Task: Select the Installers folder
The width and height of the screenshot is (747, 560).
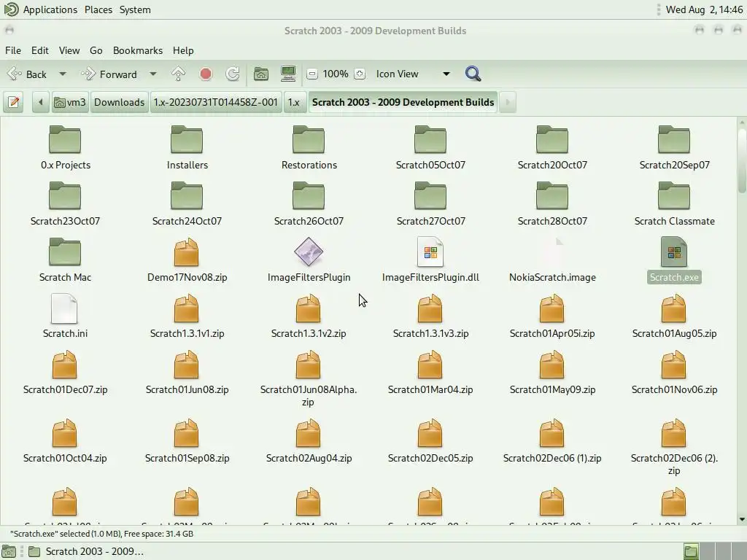Action: pyautogui.click(x=187, y=147)
